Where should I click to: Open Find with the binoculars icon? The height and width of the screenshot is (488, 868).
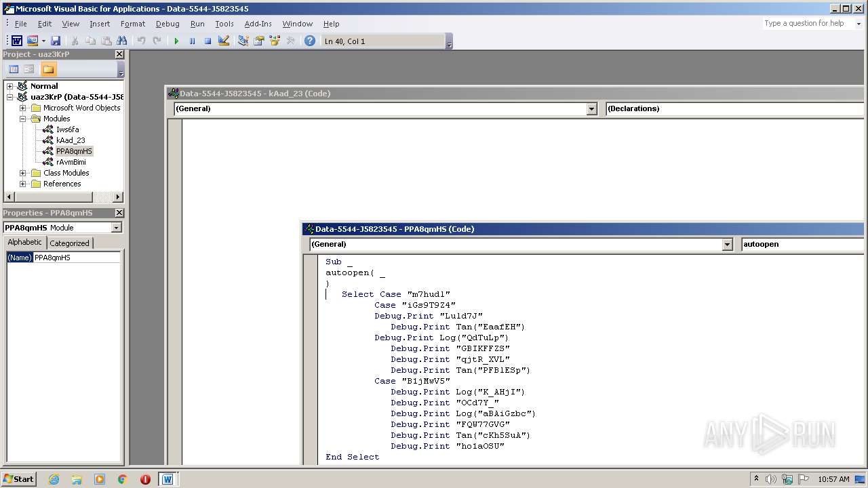click(122, 41)
